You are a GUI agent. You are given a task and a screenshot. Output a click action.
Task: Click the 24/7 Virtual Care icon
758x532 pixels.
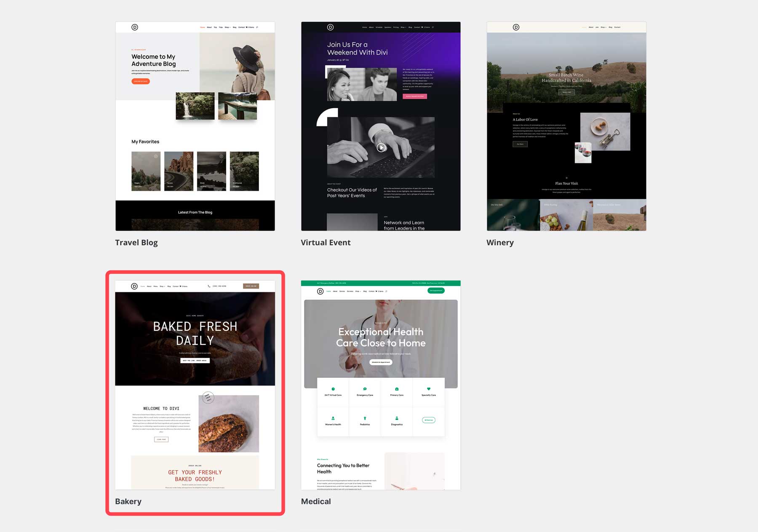pyautogui.click(x=333, y=389)
